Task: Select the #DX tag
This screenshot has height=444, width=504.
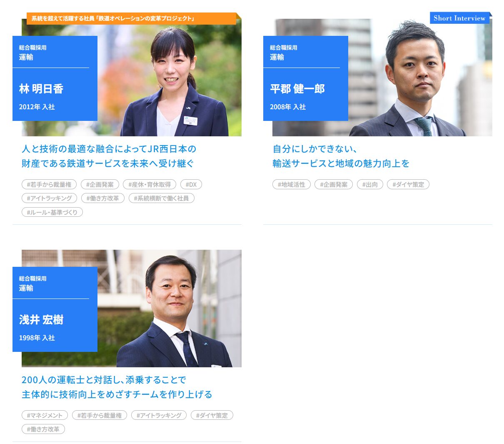Action: click(191, 184)
